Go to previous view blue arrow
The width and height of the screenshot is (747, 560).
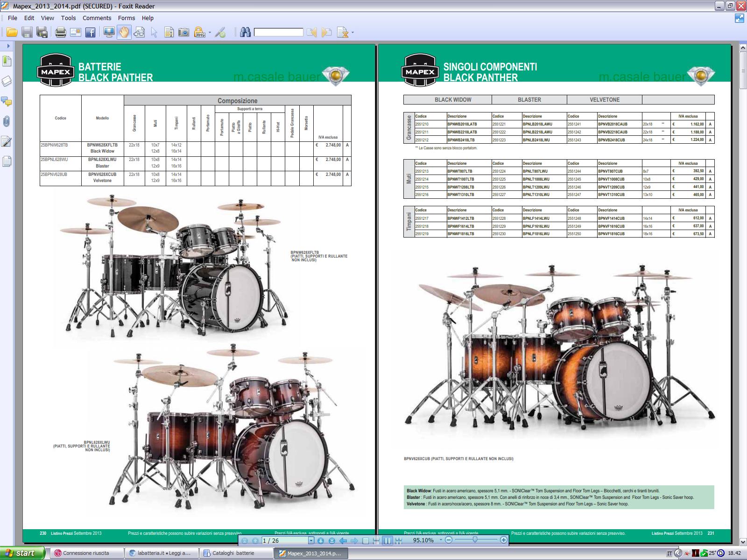(343, 540)
